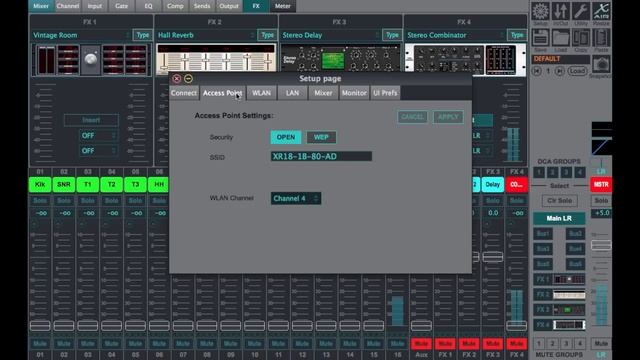Image resolution: width=640 pixels, height=360 pixels.
Task: Click the Snapshots camera icon
Action: [601, 64]
